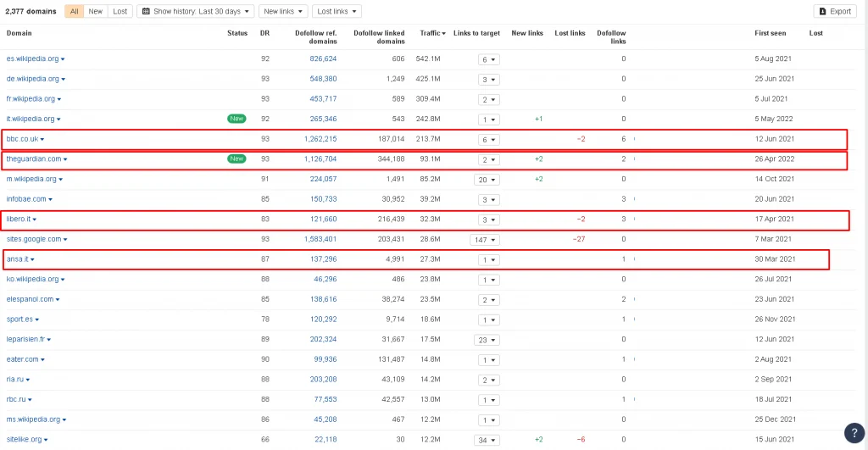Screen dimensions: 868x450
Task: Open ansa.it domain link
Action: (x=17, y=259)
